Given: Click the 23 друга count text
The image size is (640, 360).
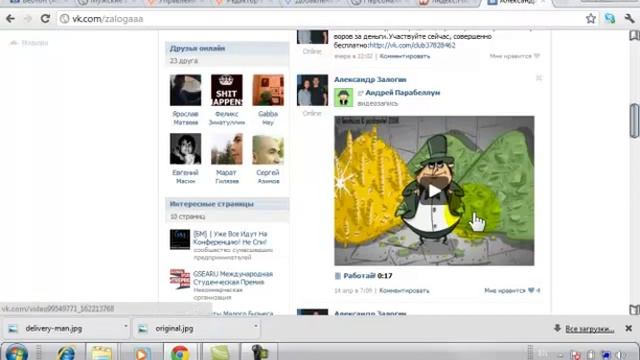Looking at the screenshot, I should [x=184, y=60].
